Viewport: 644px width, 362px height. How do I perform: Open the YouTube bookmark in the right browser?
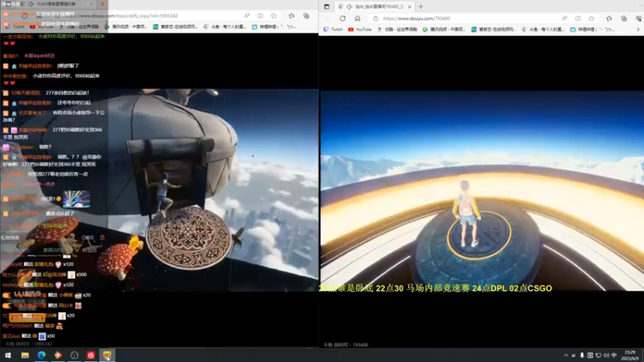click(x=360, y=30)
